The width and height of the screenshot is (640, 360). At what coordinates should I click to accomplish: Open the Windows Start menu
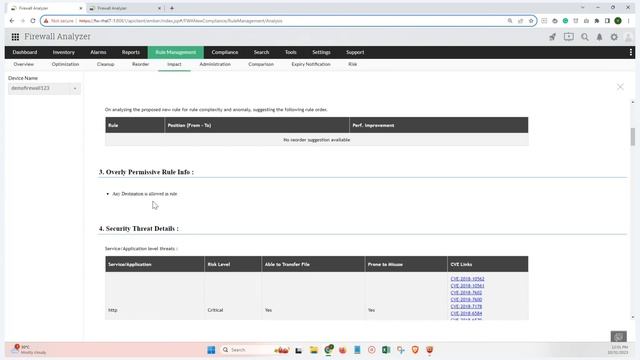tap(211, 350)
